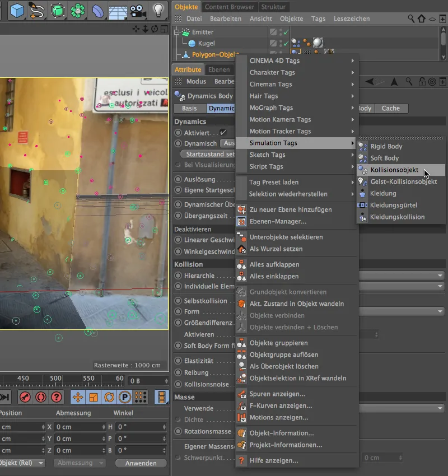
Task: Click the filmstrip animation layout icon
Action: (x=161, y=397)
